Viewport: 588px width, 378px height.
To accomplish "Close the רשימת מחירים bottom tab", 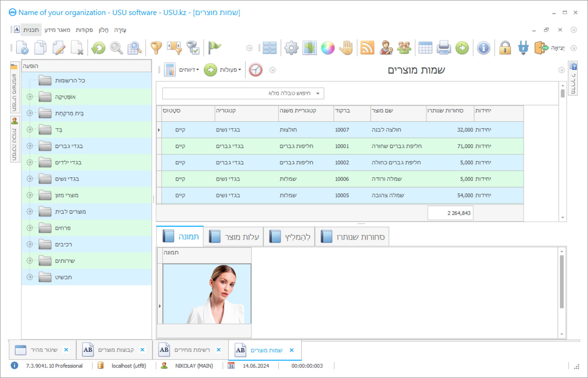I will 219,350.
